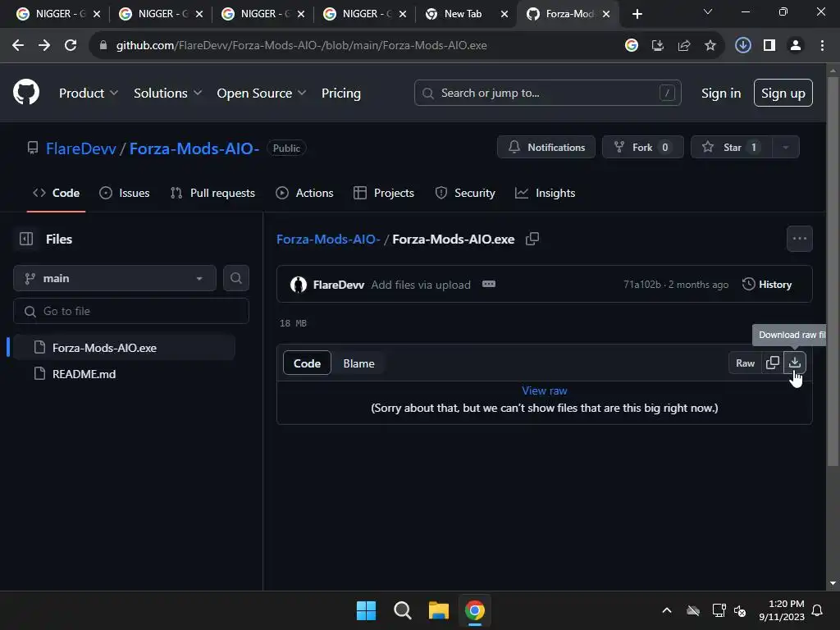840x630 pixels.
Task: Open Chrome downloads icon
Action: [x=742, y=46]
